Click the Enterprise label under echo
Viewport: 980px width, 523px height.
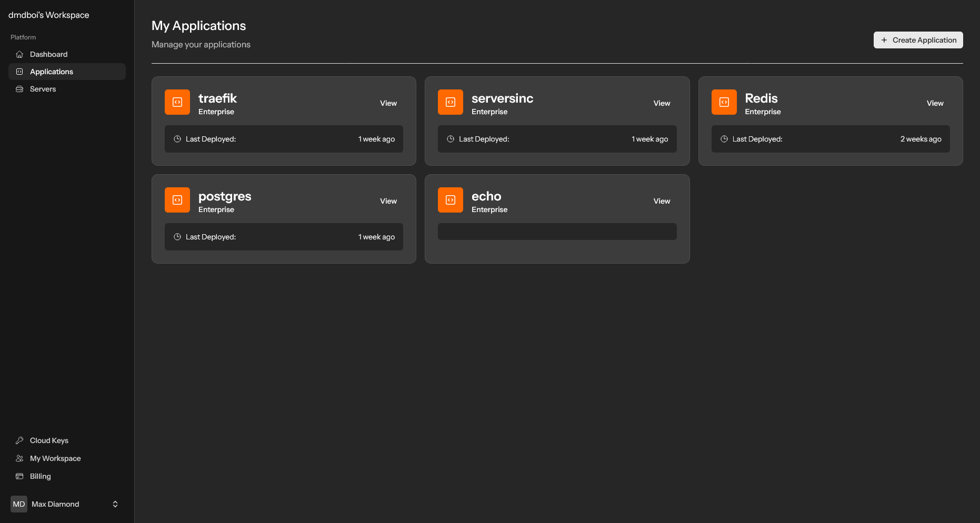pyautogui.click(x=489, y=209)
